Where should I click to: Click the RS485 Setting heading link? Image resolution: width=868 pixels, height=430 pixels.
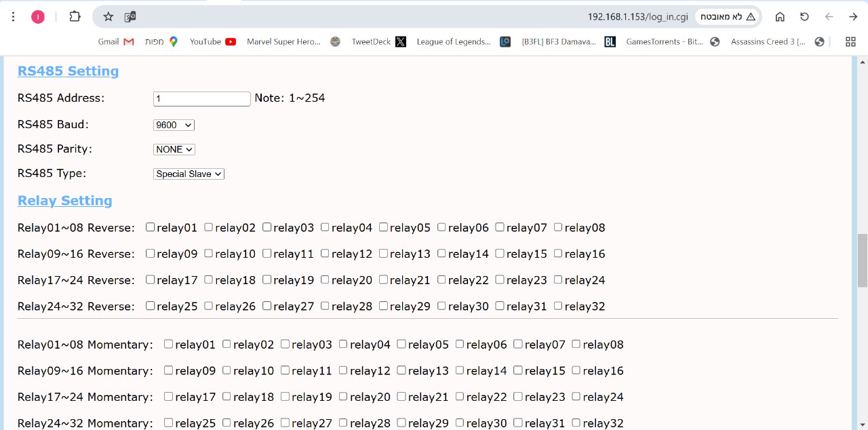click(68, 71)
